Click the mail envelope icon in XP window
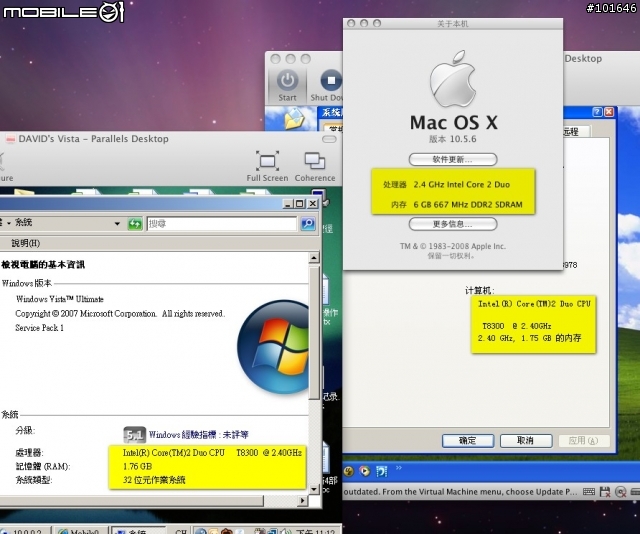640x534 pixels. point(295,118)
